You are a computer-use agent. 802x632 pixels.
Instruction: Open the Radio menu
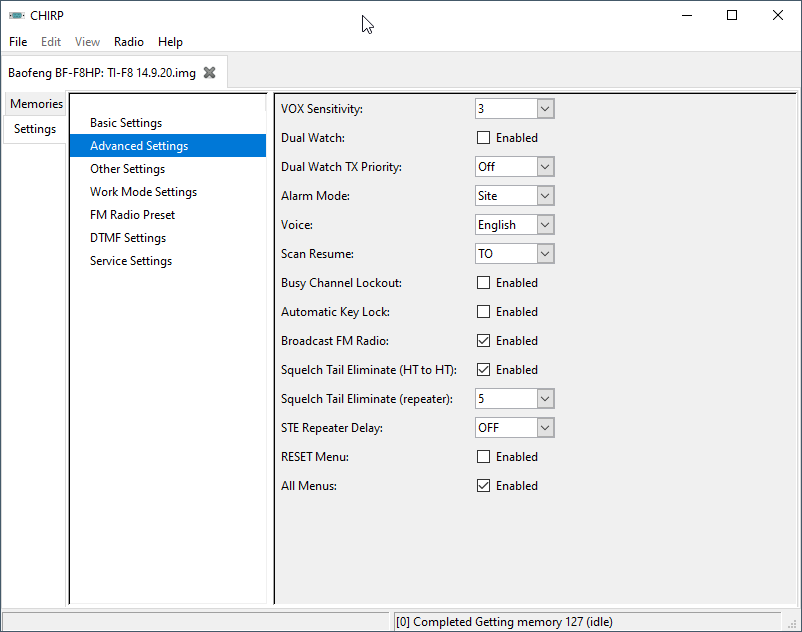click(129, 42)
